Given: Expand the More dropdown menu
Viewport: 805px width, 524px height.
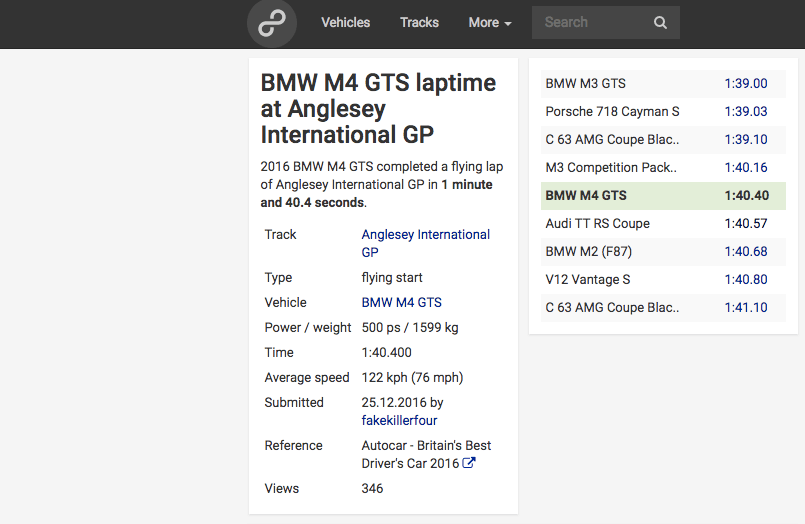Looking at the screenshot, I should point(490,23).
